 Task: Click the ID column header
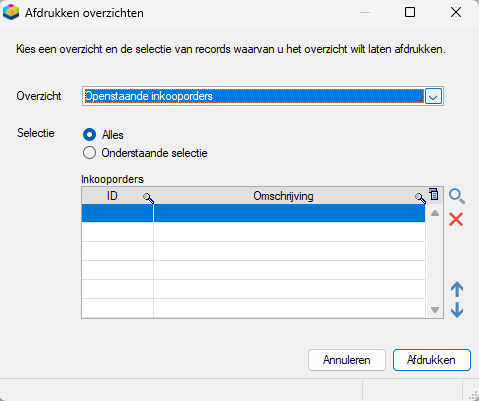117,196
